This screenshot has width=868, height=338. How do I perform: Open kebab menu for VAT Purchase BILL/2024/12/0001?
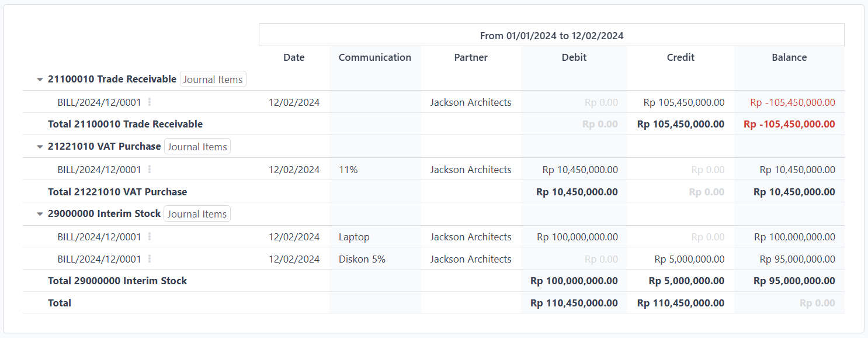[150, 170]
